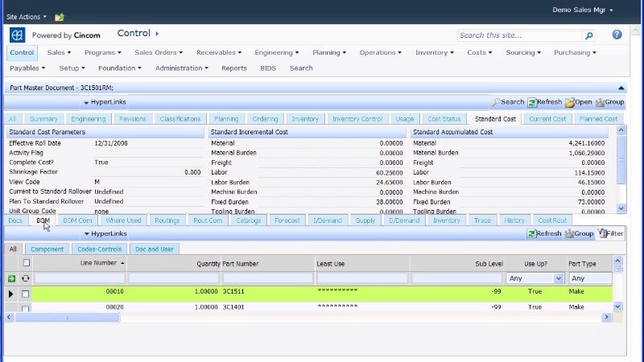The width and height of the screenshot is (644, 362).
Task: Click the Cincom logo icon
Action: [17, 35]
